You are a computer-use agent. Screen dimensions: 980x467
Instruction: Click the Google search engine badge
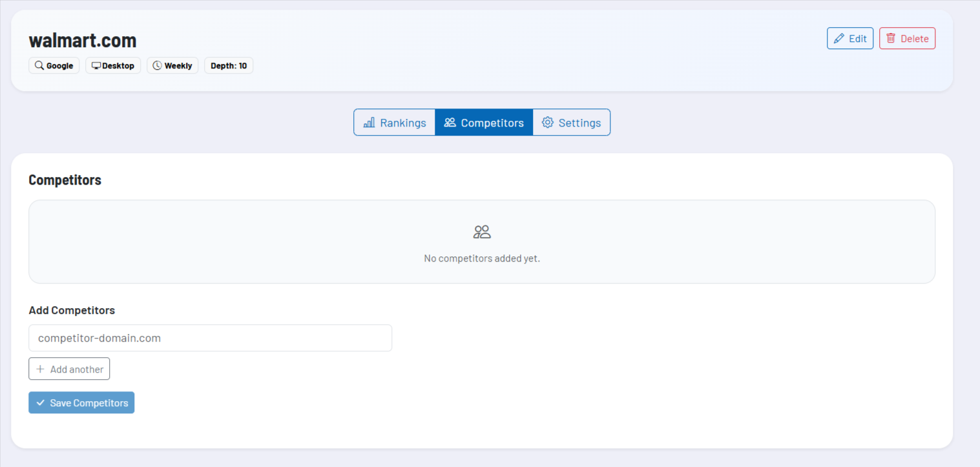click(x=54, y=65)
